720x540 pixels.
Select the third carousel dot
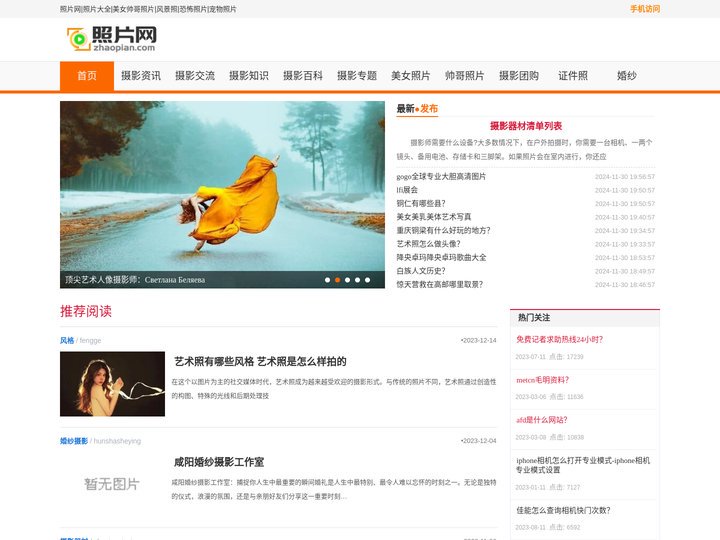(x=348, y=280)
